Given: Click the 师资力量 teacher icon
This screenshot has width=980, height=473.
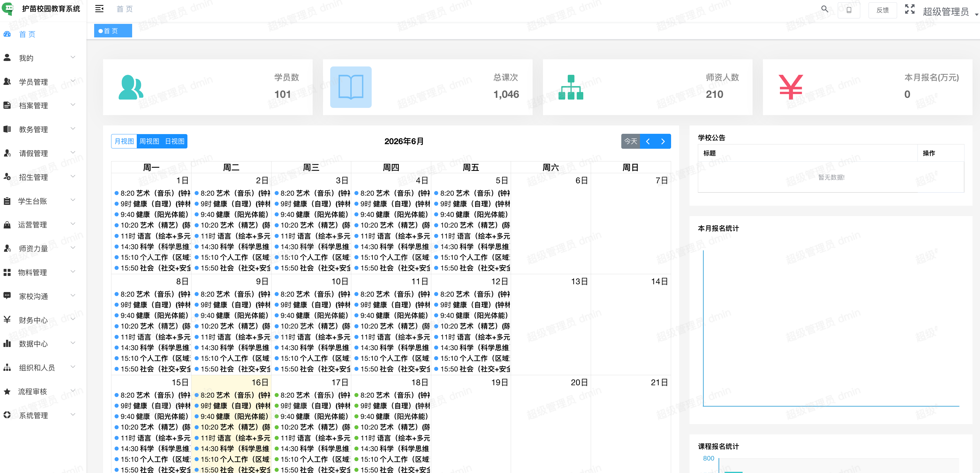Looking at the screenshot, I should tap(7, 248).
